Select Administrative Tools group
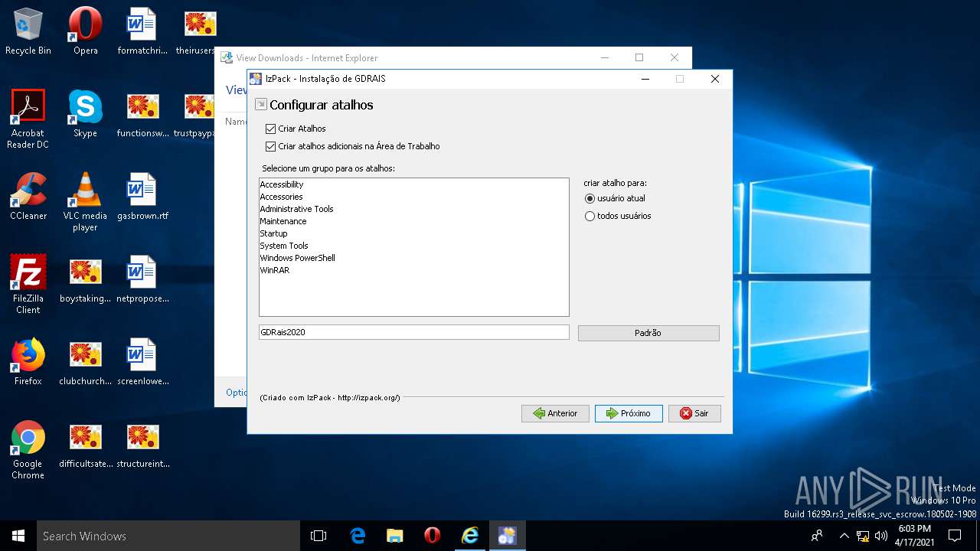The image size is (980, 551). (x=413, y=209)
